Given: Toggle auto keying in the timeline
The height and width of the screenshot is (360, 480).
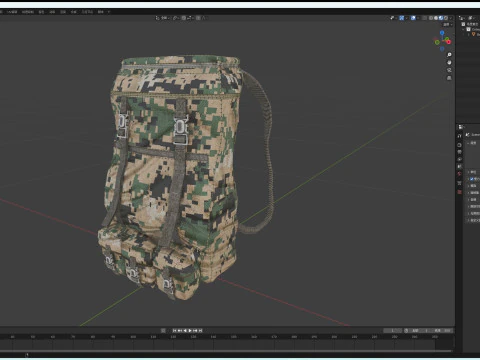Looking at the screenshot, I should click(163, 331).
